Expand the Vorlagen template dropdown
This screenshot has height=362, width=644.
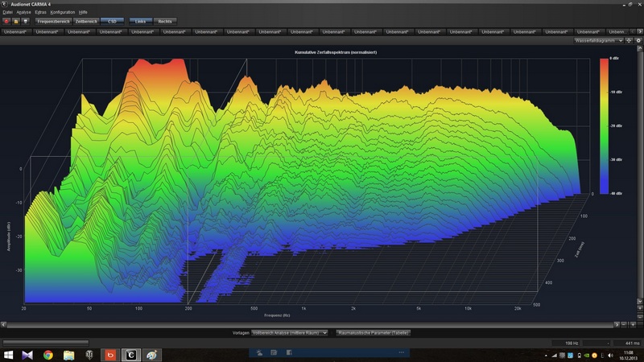pos(289,331)
